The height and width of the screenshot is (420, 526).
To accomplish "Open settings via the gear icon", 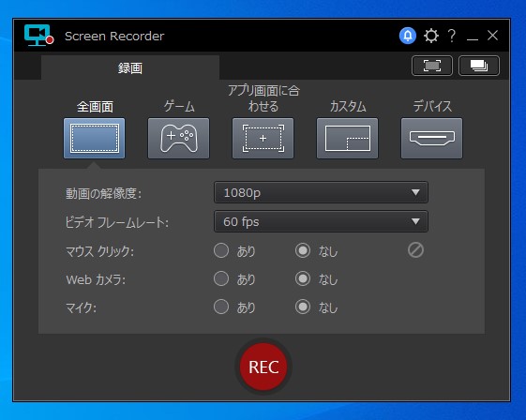I will point(430,36).
